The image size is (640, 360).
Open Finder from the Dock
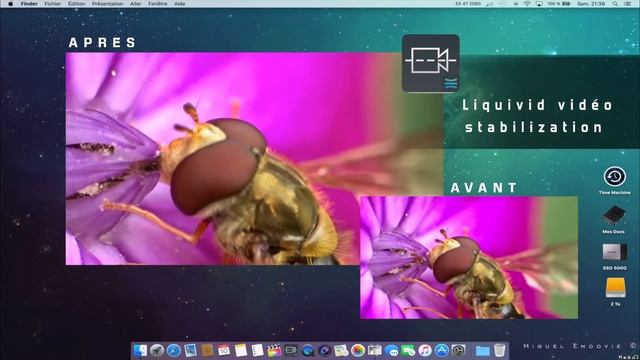pos(140,350)
